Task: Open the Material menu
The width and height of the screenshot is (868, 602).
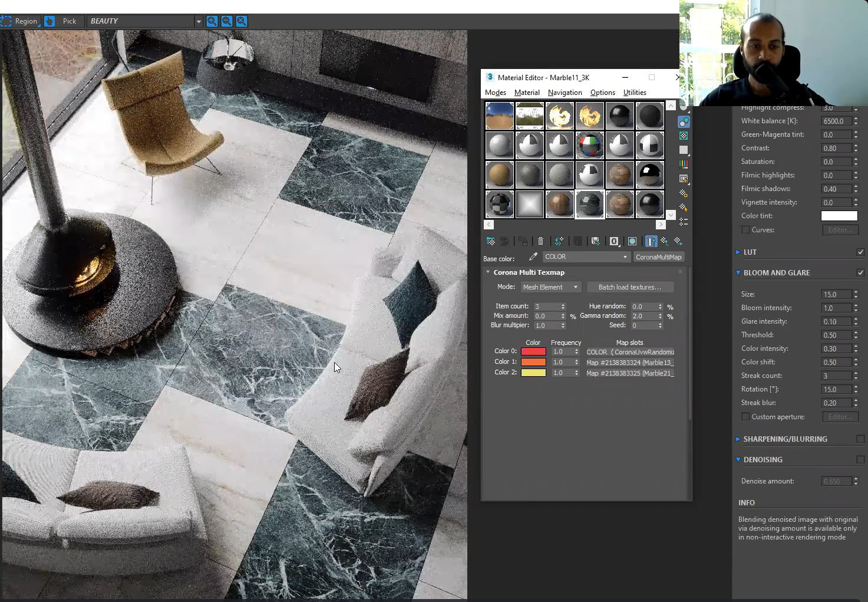Action: point(527,93)
